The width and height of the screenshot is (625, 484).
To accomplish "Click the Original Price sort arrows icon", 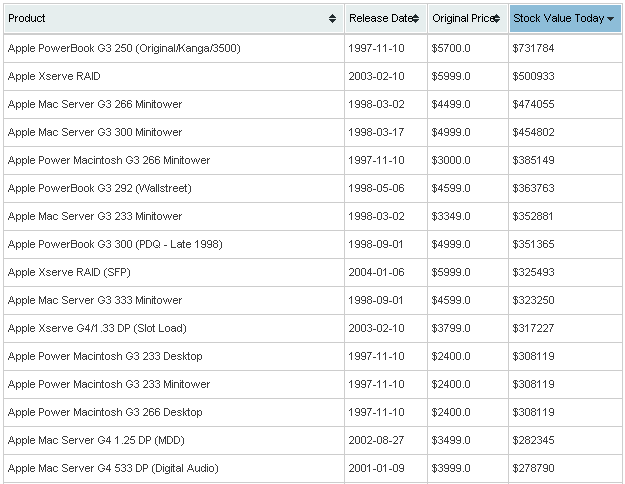I will point(496,18).
